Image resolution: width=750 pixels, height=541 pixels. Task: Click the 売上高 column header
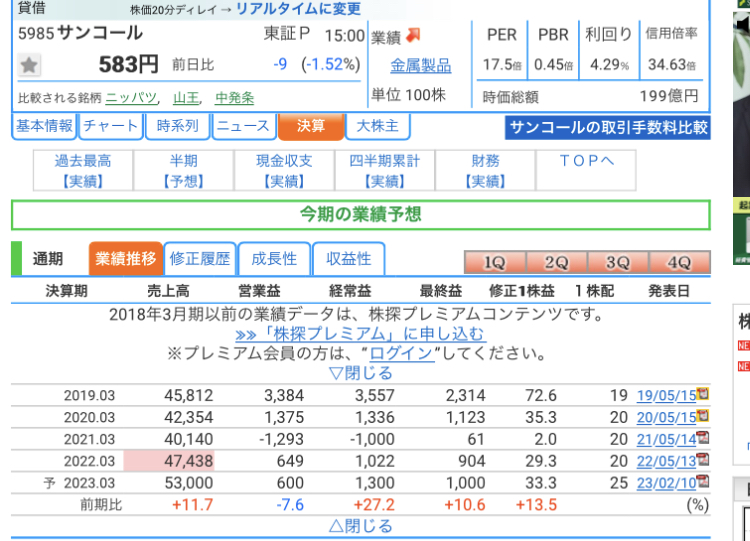[168, 291]
